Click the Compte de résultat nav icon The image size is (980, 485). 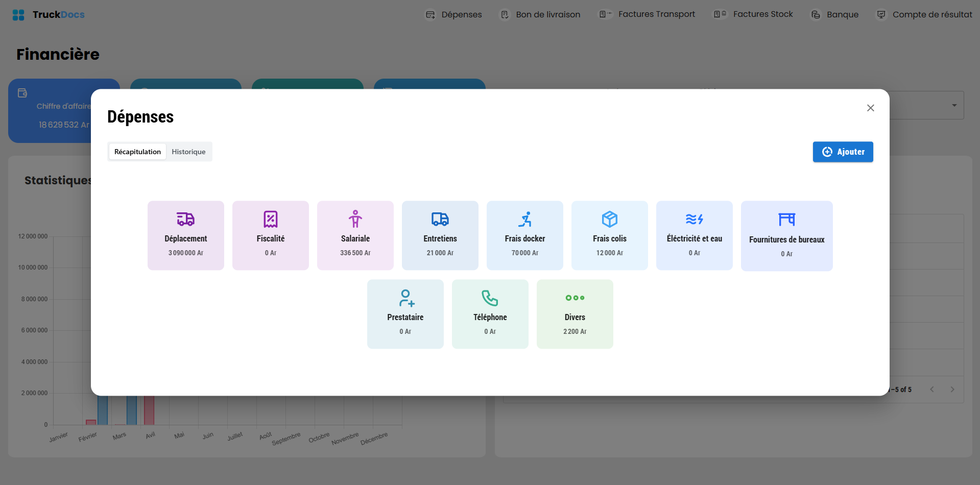pos(881,15)
